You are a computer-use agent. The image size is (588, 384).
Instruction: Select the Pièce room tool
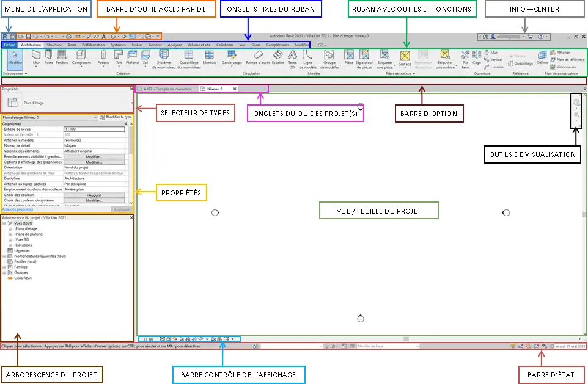[x=349, y=59]
